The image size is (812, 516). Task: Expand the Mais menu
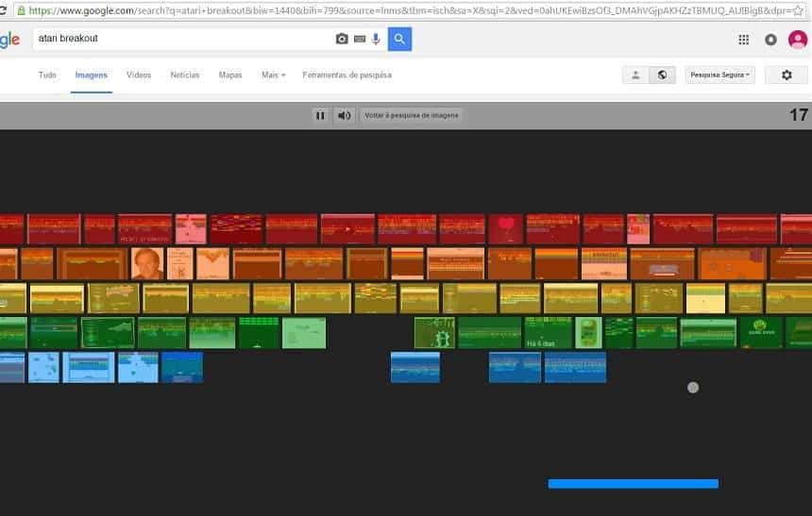click(274, 75)
